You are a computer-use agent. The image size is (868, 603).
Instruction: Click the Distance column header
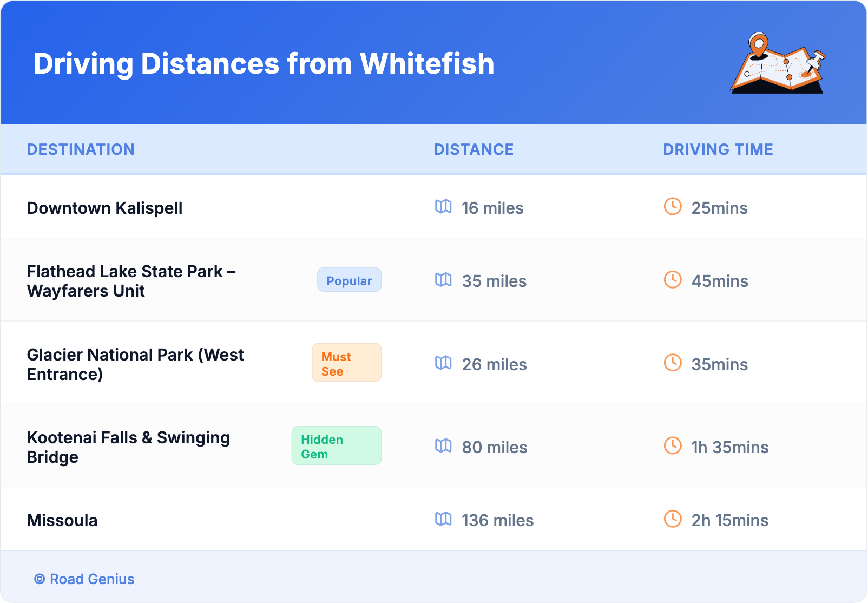click(474, 149)
